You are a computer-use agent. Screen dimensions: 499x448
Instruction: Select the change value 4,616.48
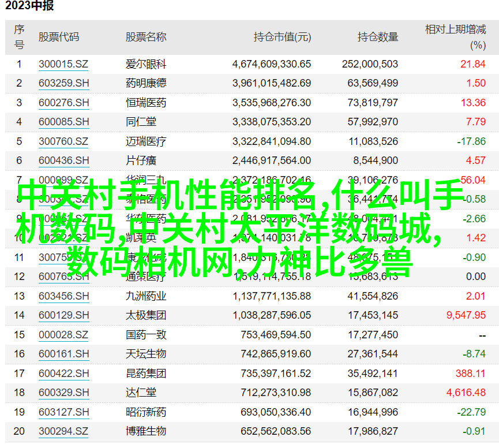(466, 393)
